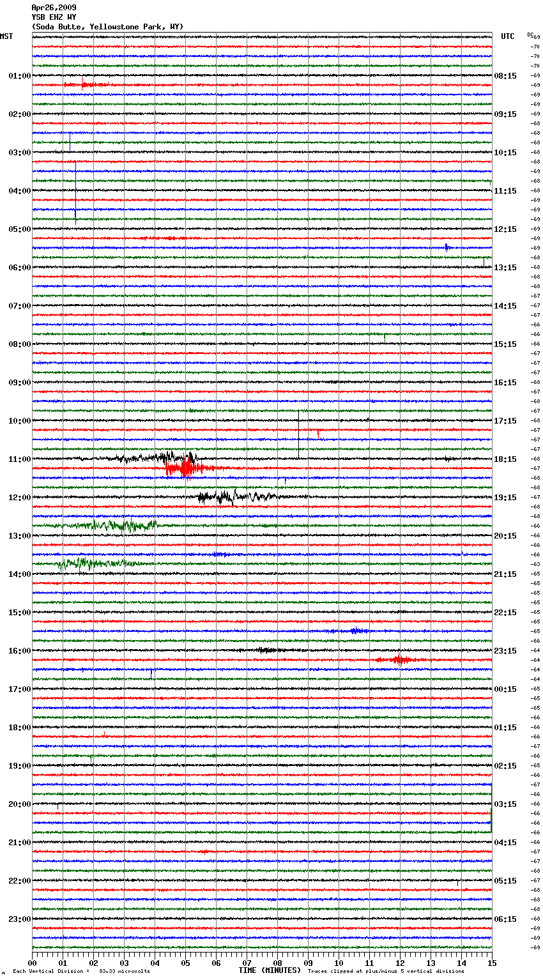
Task: Select the 20:00 MST time label
Action: 20,804
